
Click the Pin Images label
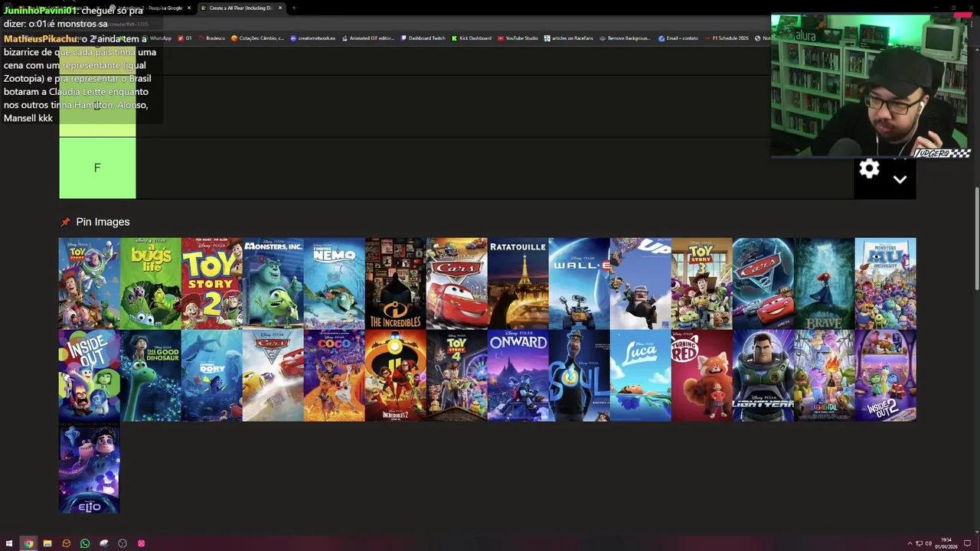pyautogui.click(x=103, y=222)
